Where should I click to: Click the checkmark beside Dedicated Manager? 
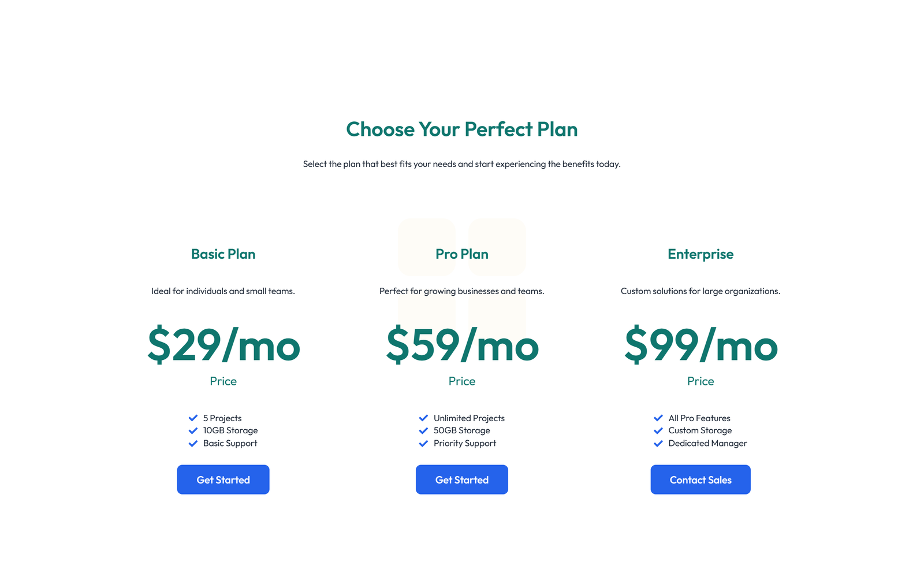[x=658, y=443]
